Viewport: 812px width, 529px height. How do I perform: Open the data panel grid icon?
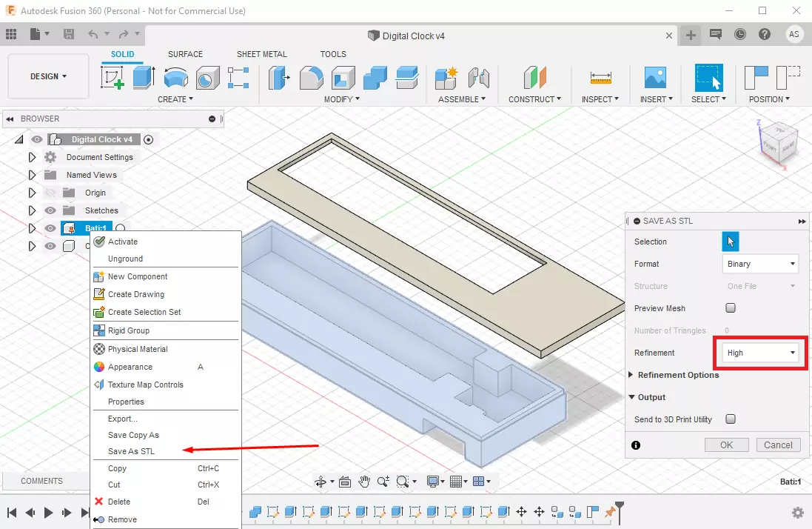tap(11, 35)
